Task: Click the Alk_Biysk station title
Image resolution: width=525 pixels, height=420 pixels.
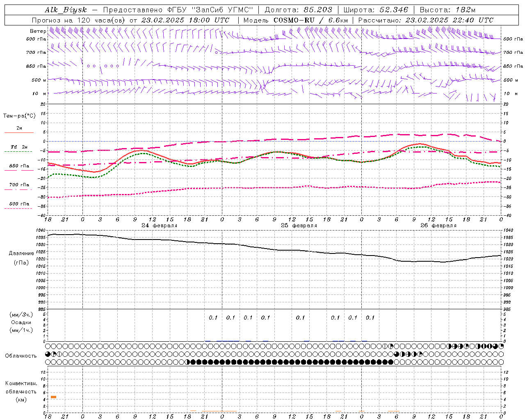Action: (66, 10)
